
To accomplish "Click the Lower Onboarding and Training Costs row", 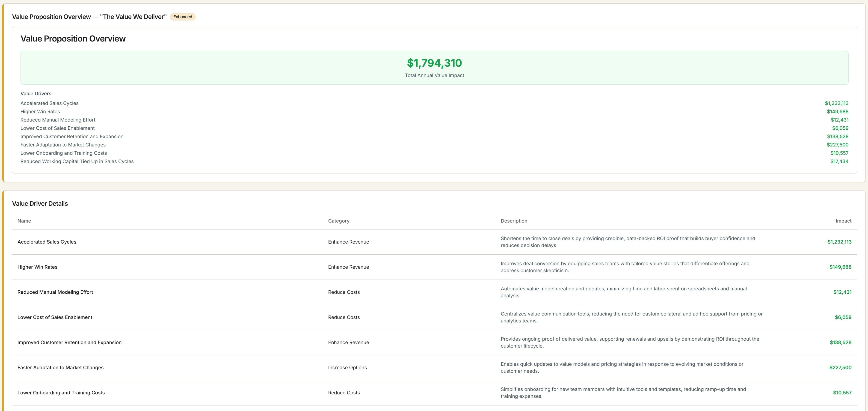I will coord(63,153).
